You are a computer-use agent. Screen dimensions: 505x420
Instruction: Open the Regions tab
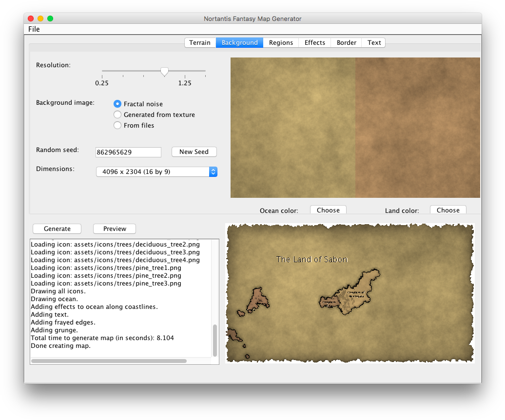pyautogui.click(x=281, y=42)
